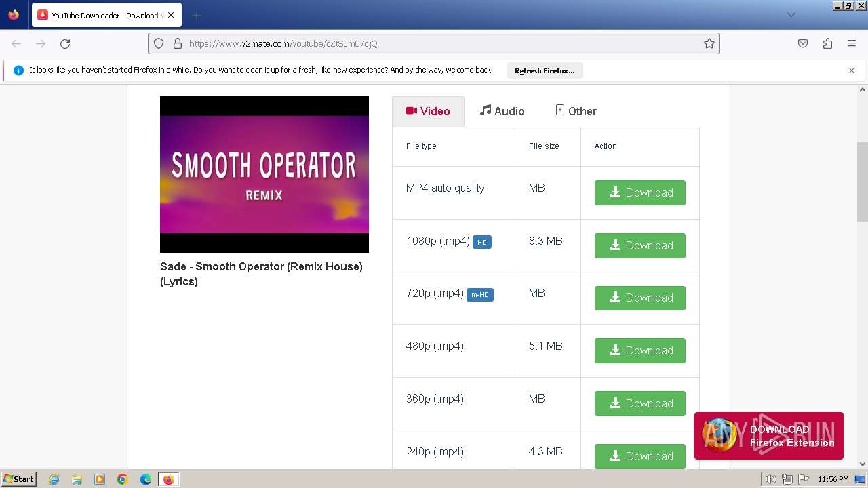The height and width of the screenshot is (488, 868).
Task: Open a new tab with plus button
Action: [x=196, y=15]
